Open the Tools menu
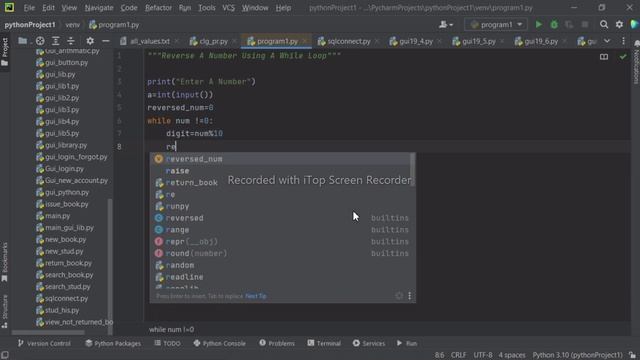The image size is (640, 360). point(207,8)
